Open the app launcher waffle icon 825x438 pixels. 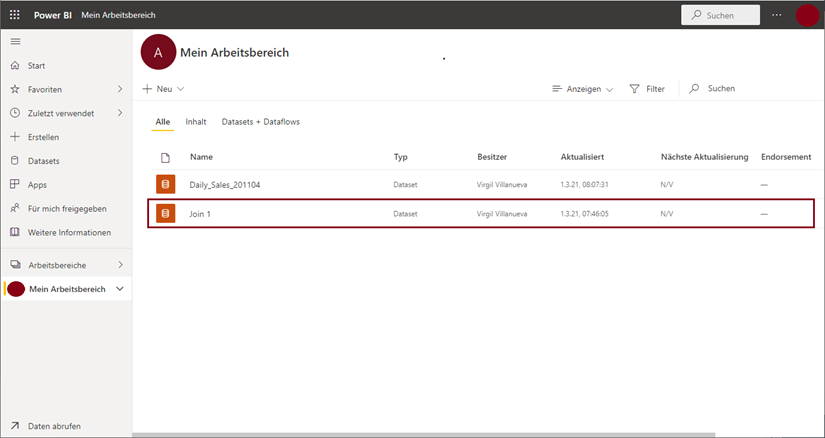[x=14, y=15]
